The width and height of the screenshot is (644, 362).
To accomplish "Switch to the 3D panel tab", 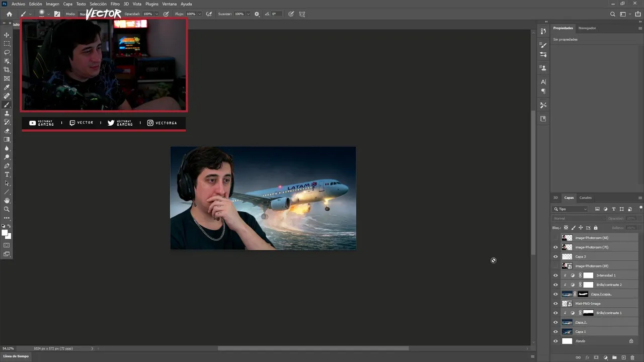I will (556, 198).
